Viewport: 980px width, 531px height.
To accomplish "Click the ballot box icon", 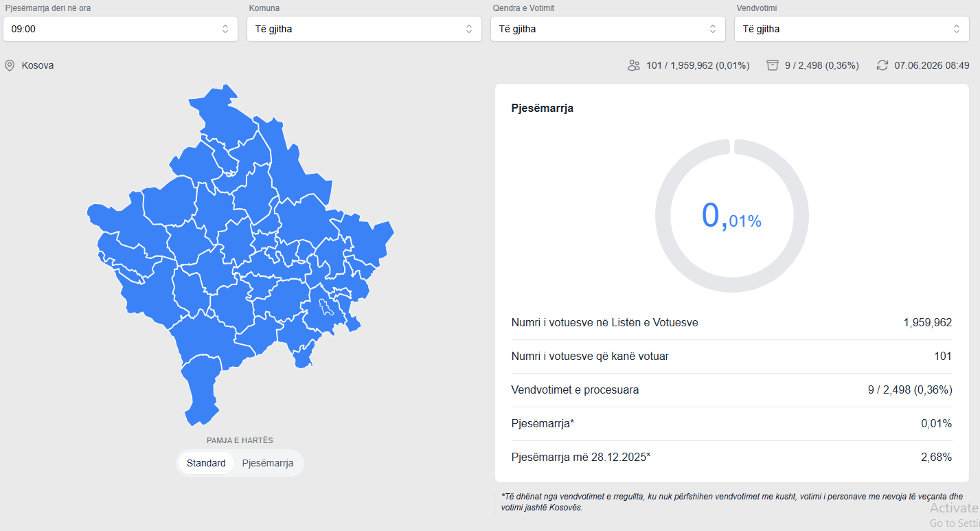I will coord(773,66).
